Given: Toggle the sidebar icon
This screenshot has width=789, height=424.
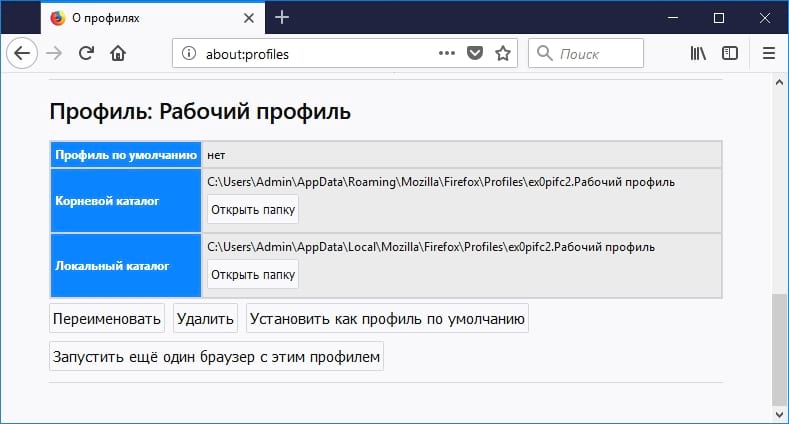Looking at the screenshot, I should 730,53.
